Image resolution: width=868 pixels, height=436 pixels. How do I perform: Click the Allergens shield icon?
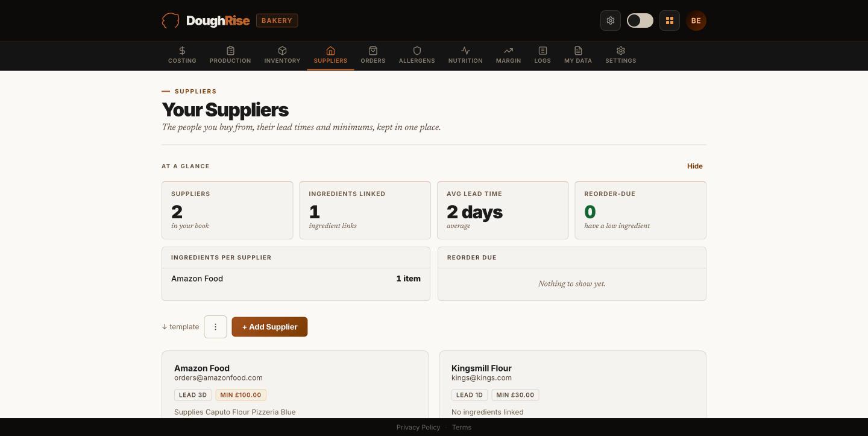[417, 51]
